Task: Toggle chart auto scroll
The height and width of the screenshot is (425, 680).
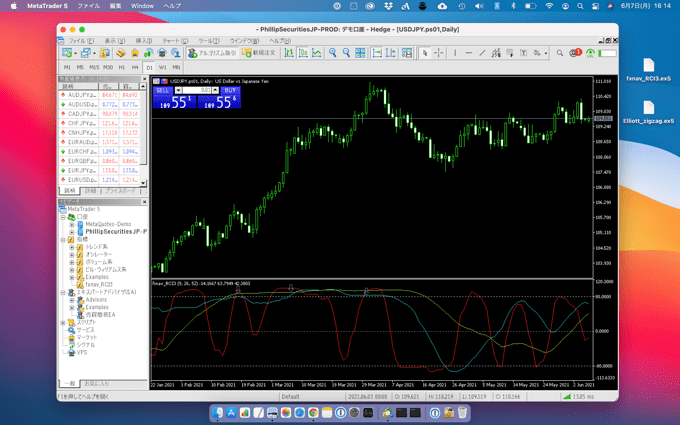Action: pos(377,53)
